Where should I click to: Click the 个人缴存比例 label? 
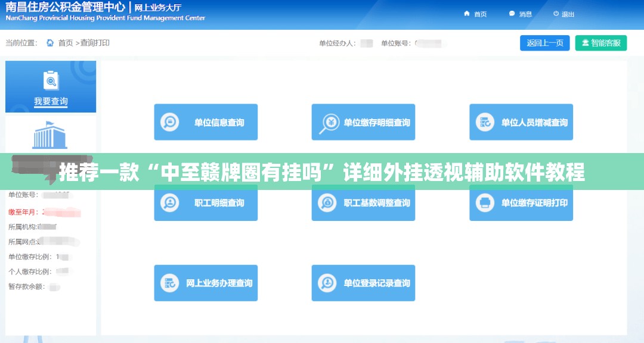click(30, 272)
